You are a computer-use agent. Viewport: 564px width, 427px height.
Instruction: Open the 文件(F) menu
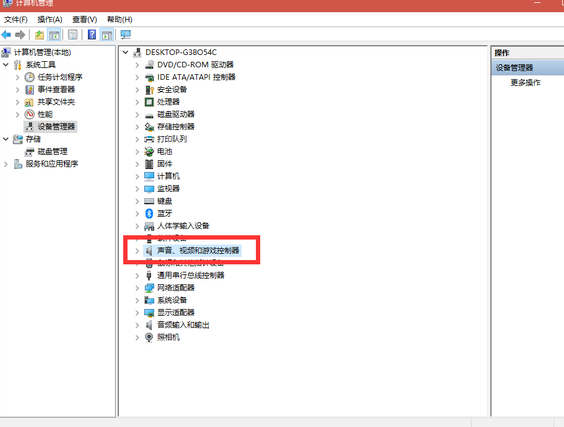(15, 19)
